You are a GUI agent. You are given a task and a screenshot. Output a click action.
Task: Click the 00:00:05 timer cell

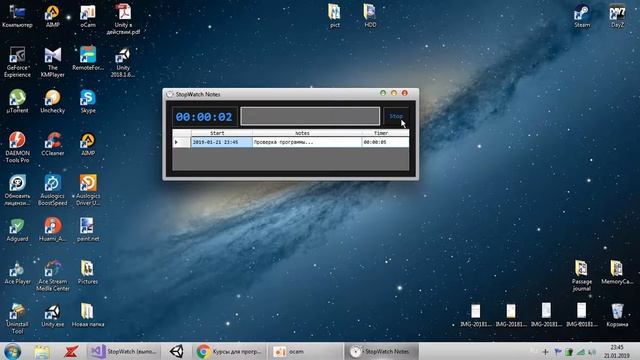pos(385,142)
